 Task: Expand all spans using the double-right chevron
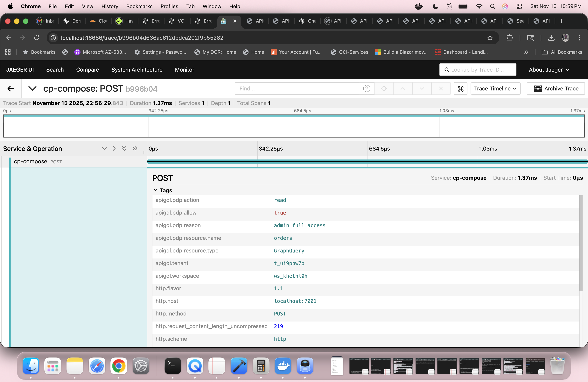point(135,148)
